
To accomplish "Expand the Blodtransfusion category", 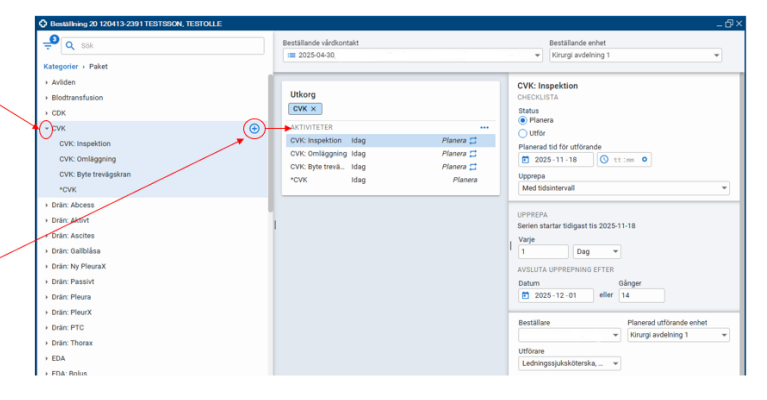I will point(47,98).
